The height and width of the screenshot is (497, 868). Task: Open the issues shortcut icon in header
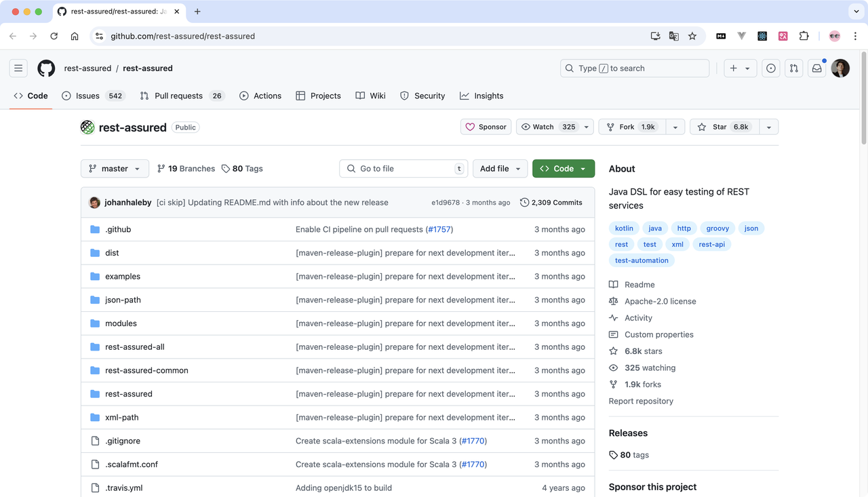point(771,68)
